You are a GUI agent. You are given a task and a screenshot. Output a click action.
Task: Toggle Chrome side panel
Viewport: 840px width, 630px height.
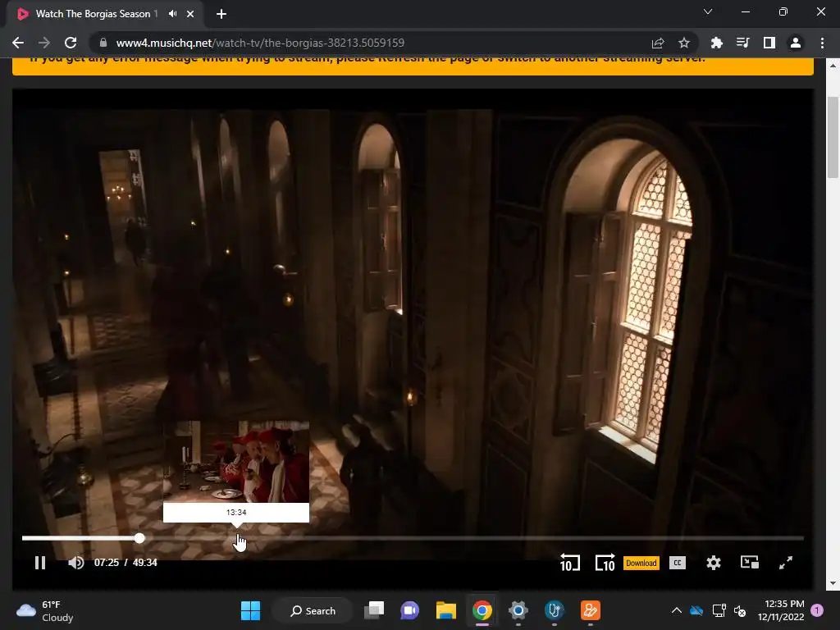pyautogui.click(x=769, y=43)
